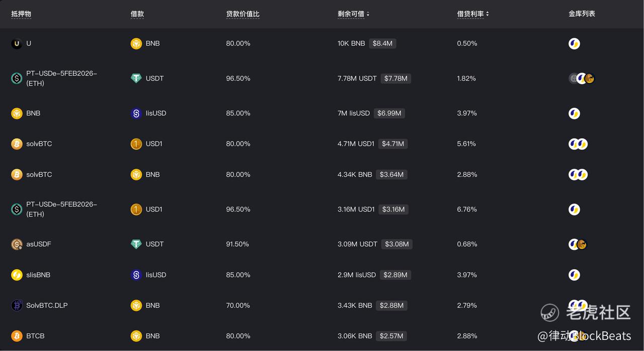Click the $8.4M liquidity badge

coord(382,44)
